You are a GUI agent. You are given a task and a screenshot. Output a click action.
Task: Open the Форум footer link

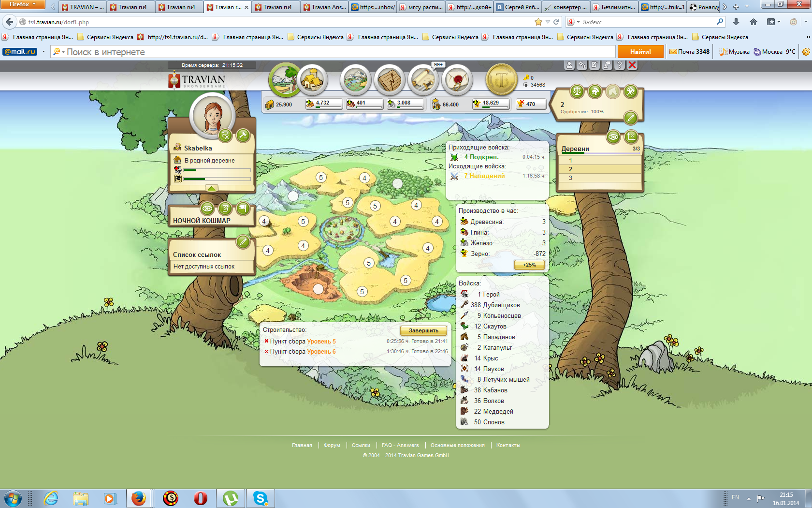(x=332, y=445)
